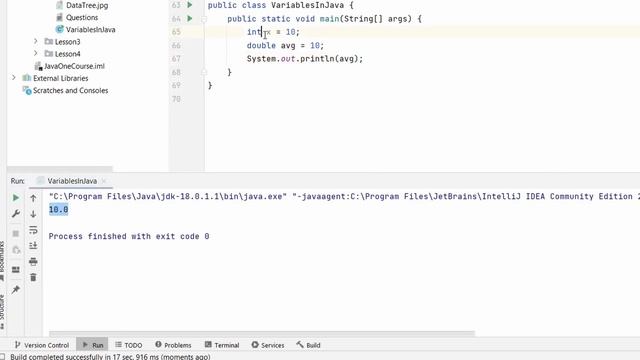The width and height of the screenshot is (640, 360).
Task: Open Build tool window
Action: point(309,345)
